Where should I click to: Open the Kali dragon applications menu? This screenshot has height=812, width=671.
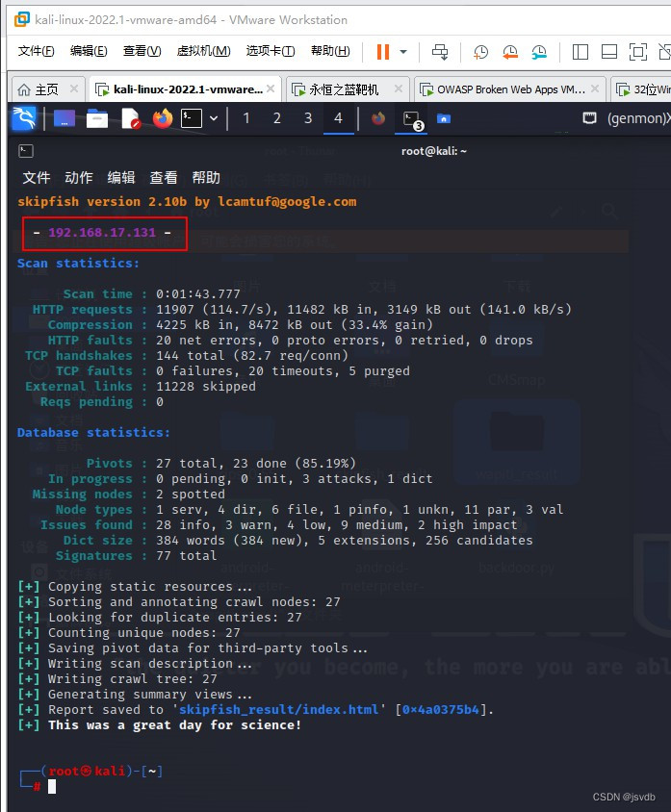click(x=24, y=118)
